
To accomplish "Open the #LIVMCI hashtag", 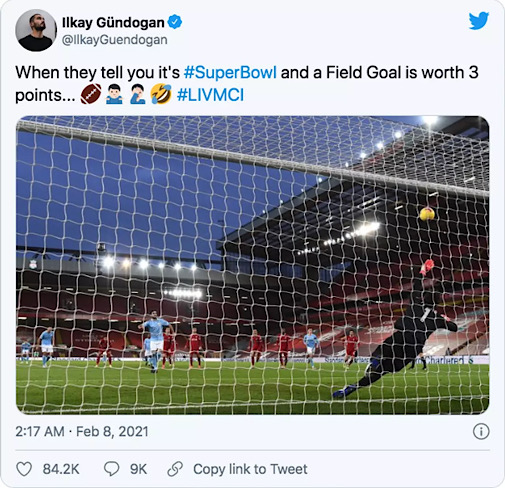I will pyautogui.click(x=210, y=95).
